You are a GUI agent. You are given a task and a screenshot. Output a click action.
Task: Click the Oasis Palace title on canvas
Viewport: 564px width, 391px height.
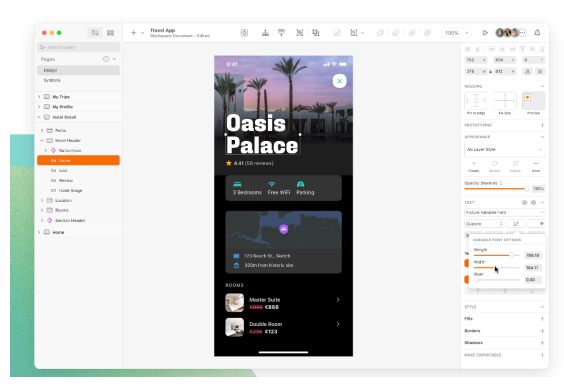(262, 135)
